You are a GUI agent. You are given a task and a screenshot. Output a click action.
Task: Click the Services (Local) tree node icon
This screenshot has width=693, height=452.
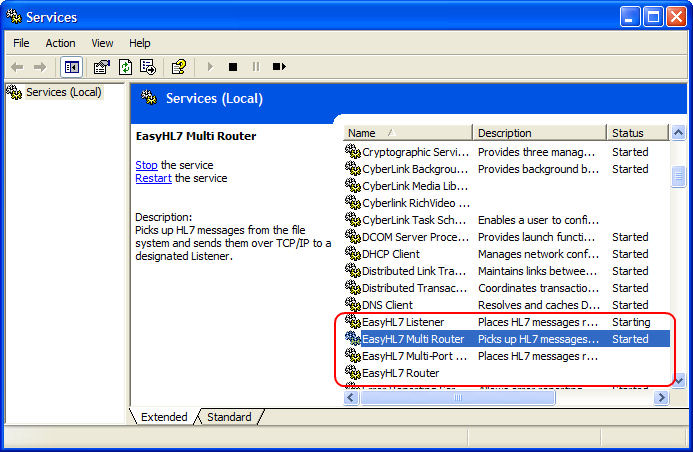point(14,92)
